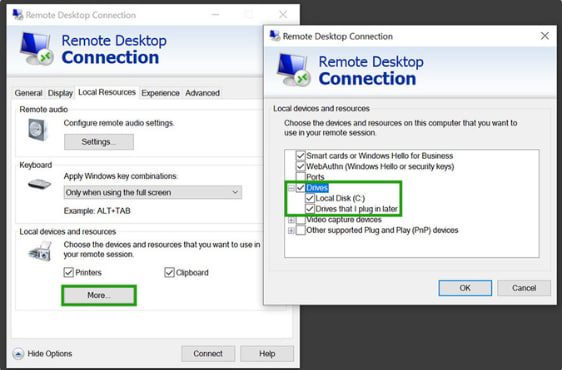This screenshot has height=370, width=562.
Task: Expand Other supported Plug and Play node
Action: coord(291,231)
